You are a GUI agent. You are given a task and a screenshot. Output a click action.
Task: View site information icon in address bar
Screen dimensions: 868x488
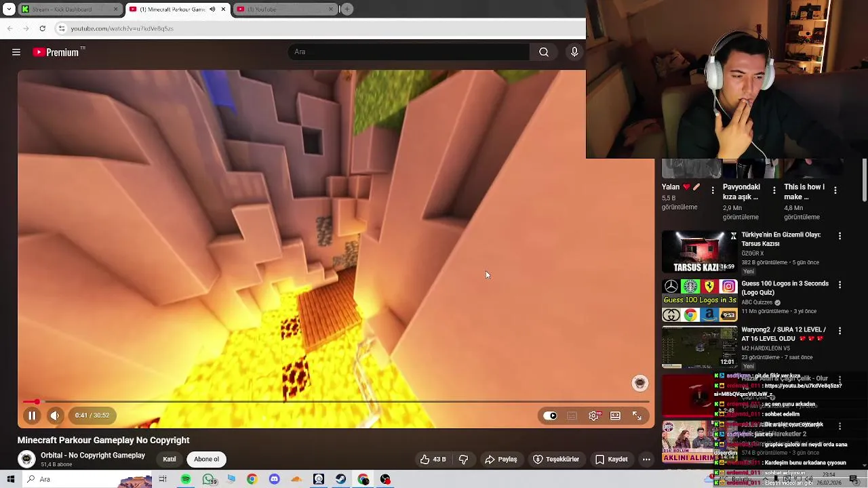pos(62,28)
